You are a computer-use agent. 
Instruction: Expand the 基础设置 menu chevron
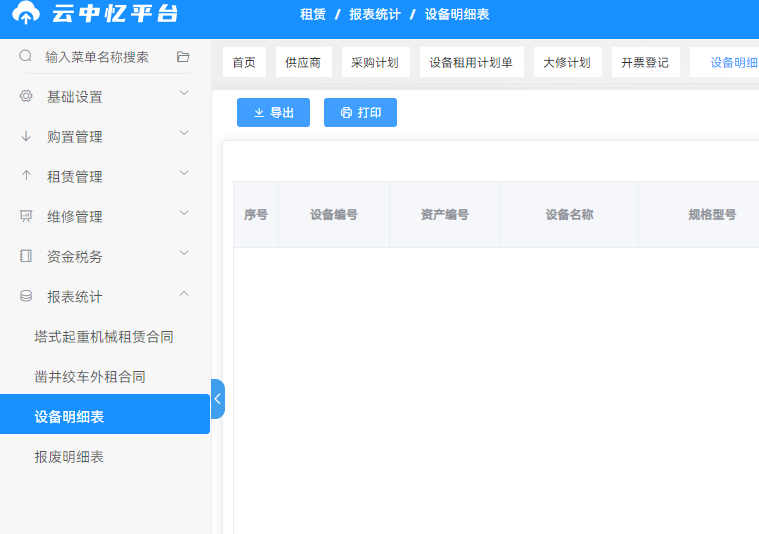[x=184, y=93]
